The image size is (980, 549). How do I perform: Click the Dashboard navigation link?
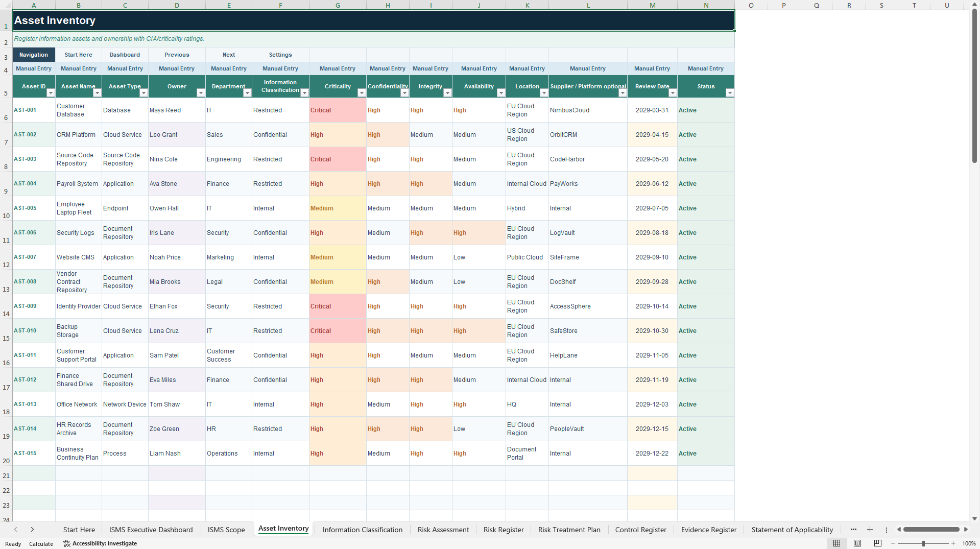(125, 55)
